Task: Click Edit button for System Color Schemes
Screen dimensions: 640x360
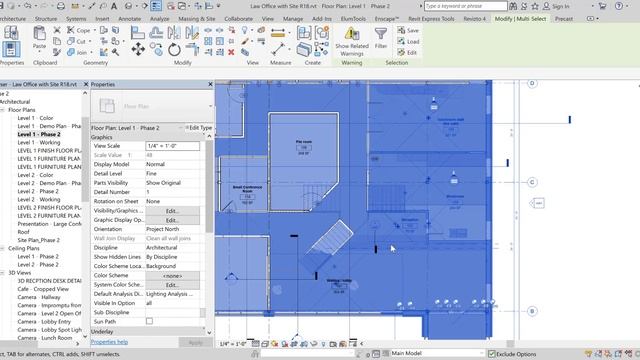Action: [x=172, y=285]
